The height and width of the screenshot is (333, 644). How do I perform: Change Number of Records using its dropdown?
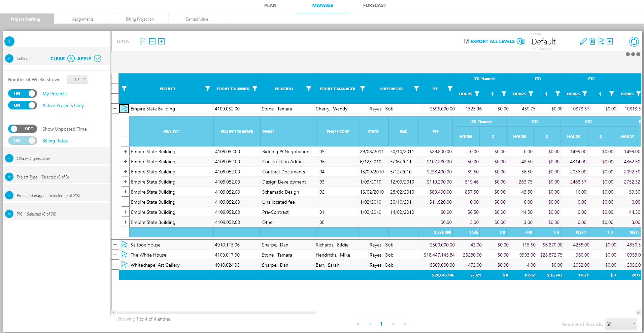[x=620, y=324]
